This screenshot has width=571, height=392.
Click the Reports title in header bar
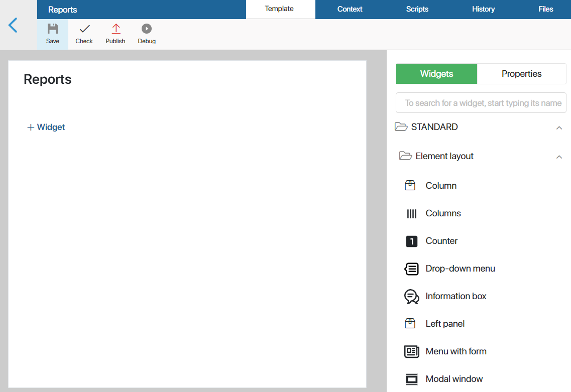pyautogui.click(x=63, y=10)
